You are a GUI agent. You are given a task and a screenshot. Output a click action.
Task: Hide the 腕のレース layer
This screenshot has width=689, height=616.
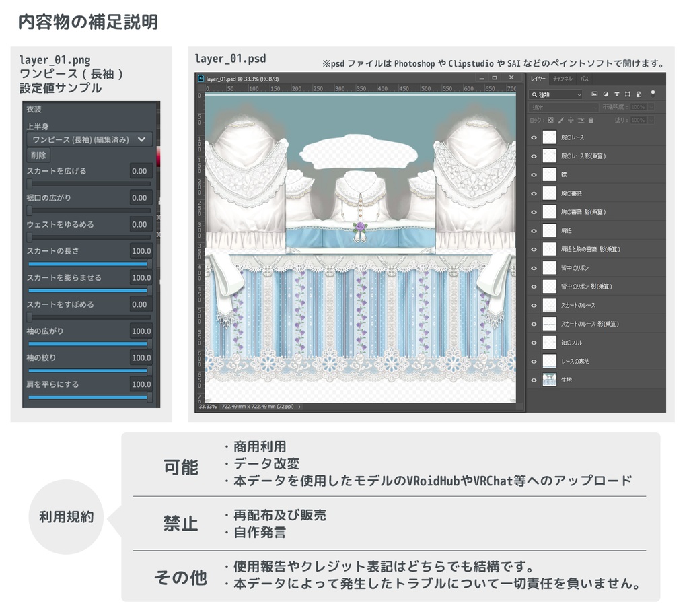click(x=534, y=137)
